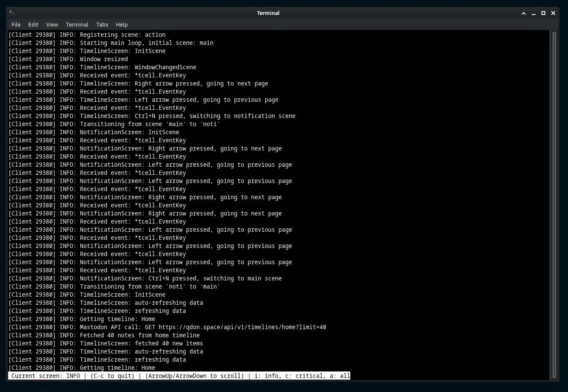568x392 pixels.
Task: Close the Terminal window
Action: (553, 13)
